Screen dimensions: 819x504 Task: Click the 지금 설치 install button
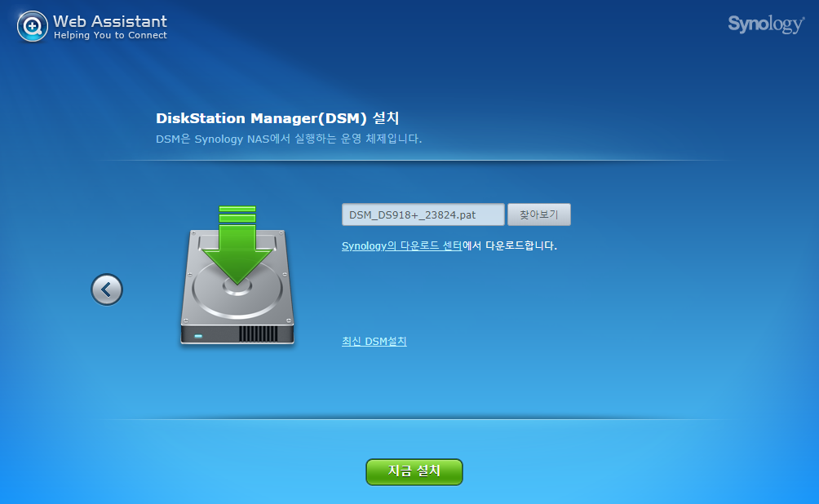point(414,471)
